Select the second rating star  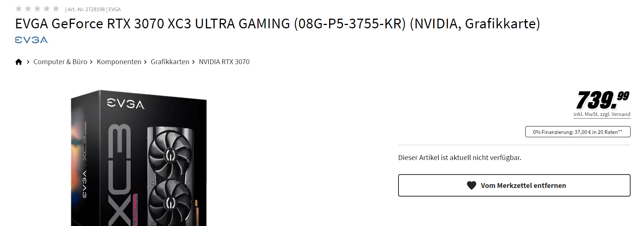(x=28, y=9)
